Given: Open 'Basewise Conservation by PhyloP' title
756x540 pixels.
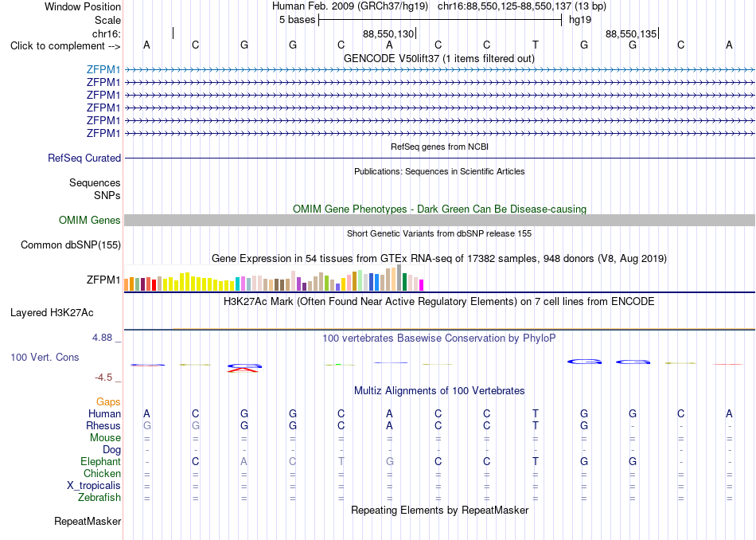Looking at the screenshot, I should click(439, 338).
